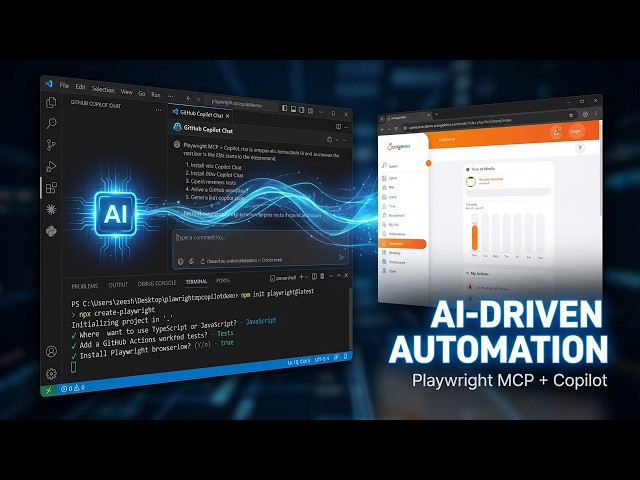Click the VS Code command center search box

pyautogui.click(x=240, y=104)
